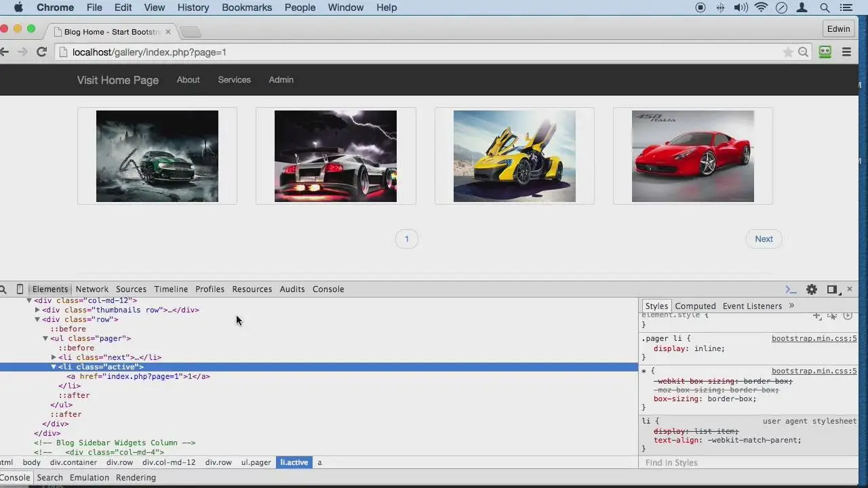Image resolution: width=868 pixels, height=488 pixels.
Task: Switch to the Console tab in top DevTools bar
Action: click(328, 289)
